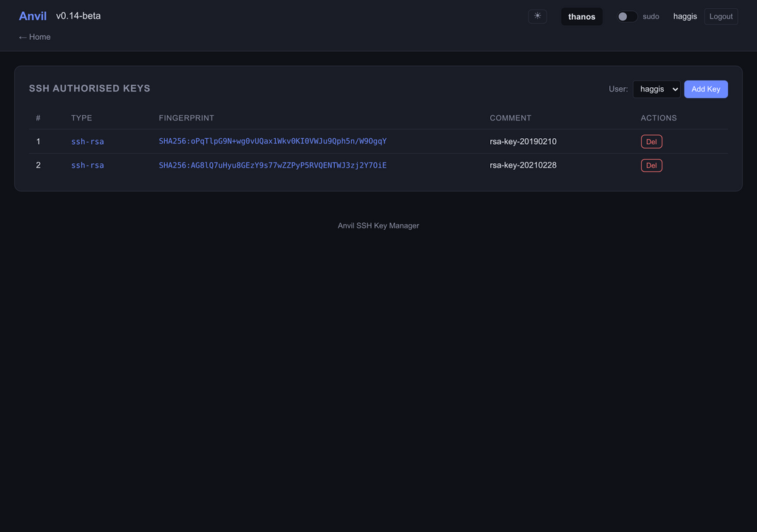The image size is (757, 532).
Task: Enable the sudo toggle switch
Action: 627,16
